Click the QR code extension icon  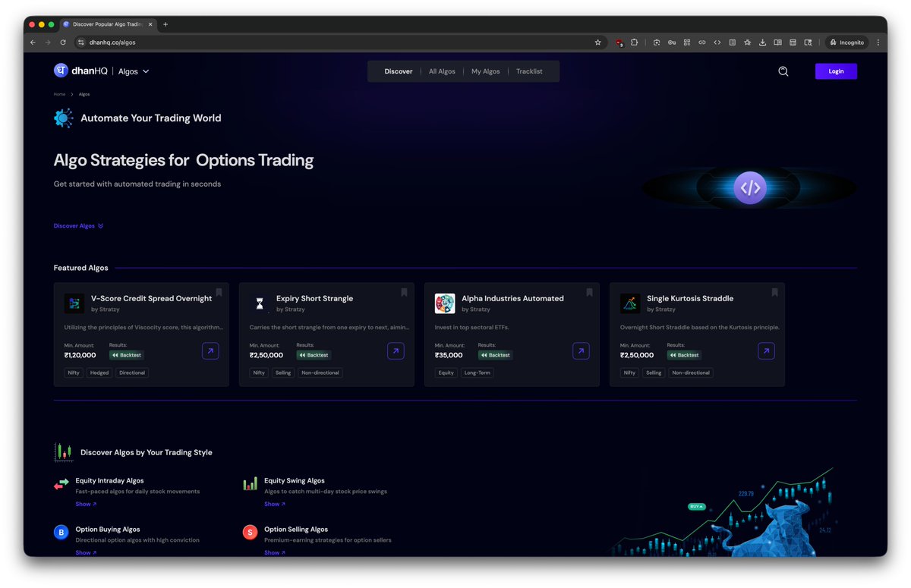click(687, 42)
